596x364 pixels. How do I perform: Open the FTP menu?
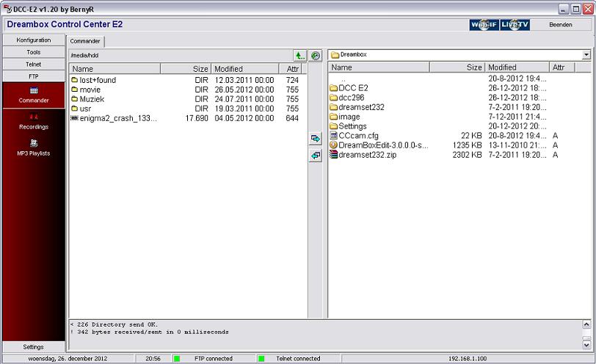[34, 77]
